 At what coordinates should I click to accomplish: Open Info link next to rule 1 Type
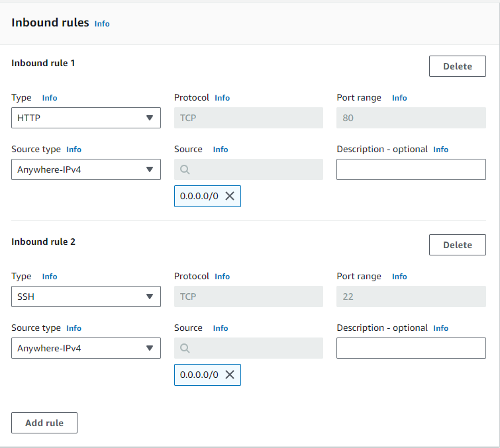click(50, 98)
